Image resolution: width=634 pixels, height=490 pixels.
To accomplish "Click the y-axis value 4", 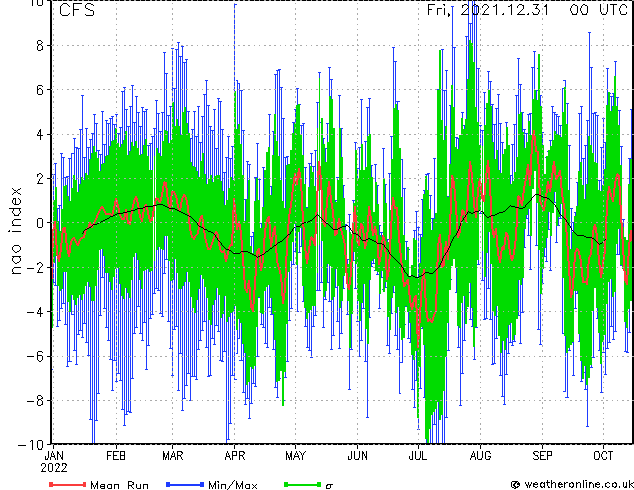I will coord(40,135).
